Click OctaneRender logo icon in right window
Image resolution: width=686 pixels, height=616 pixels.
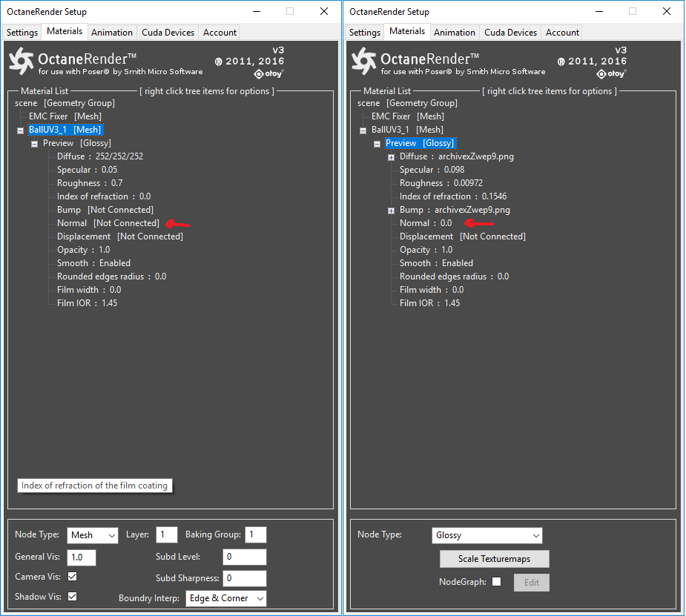coord(364,61)
